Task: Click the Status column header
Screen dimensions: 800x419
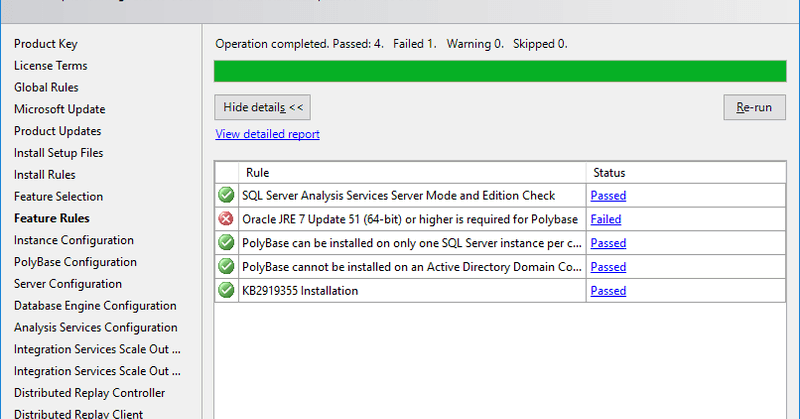Action: (x=686, y=172)
